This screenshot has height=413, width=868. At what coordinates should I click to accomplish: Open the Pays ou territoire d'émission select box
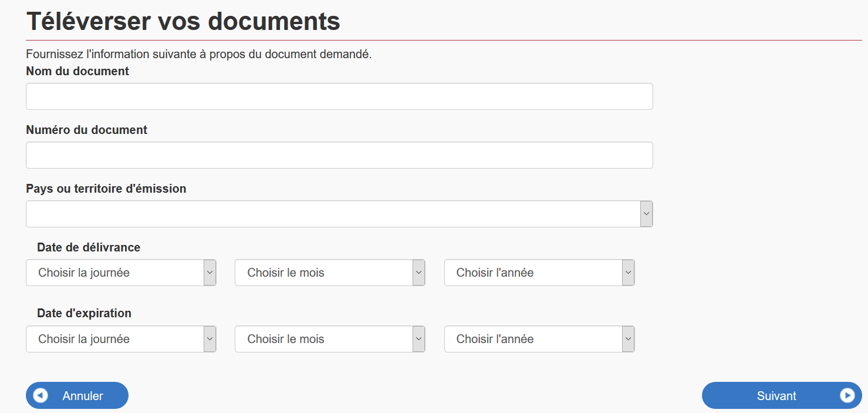click(x=333, y=214)
